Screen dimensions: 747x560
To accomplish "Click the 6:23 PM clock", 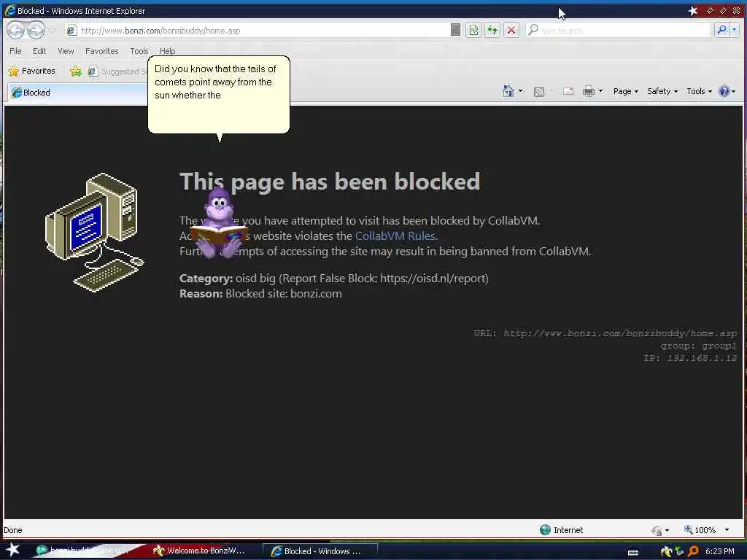I will click(719, 551).
